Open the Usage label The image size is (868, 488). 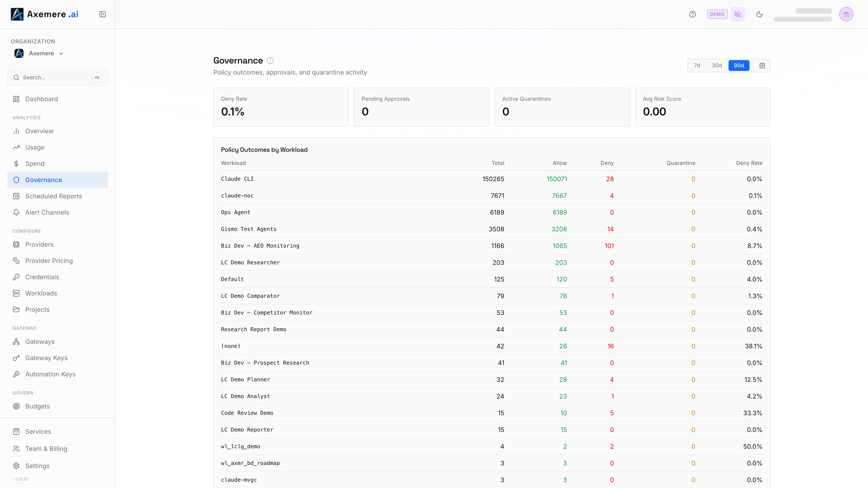[x=35, y=147]
